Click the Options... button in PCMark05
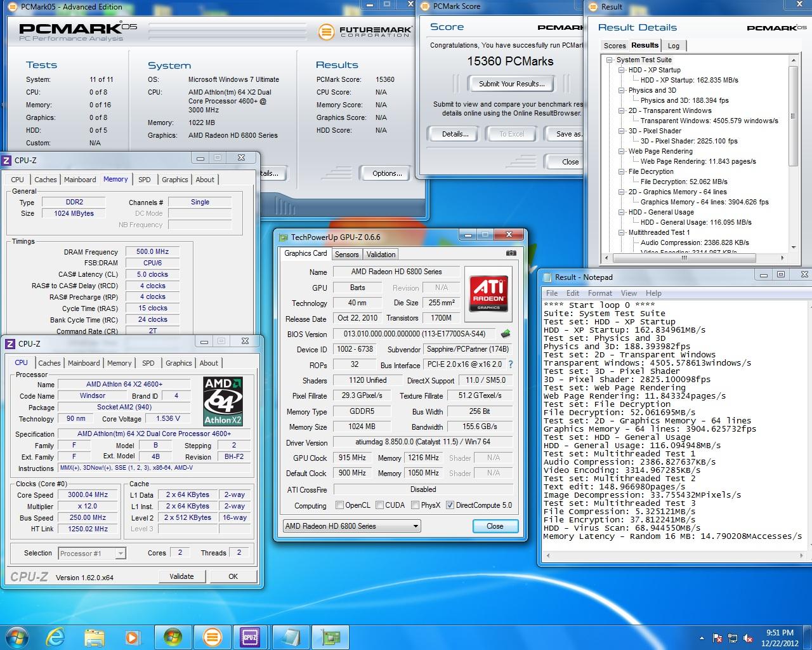The width and height of the screenshot is (812, 650). [x=387, y=173]
